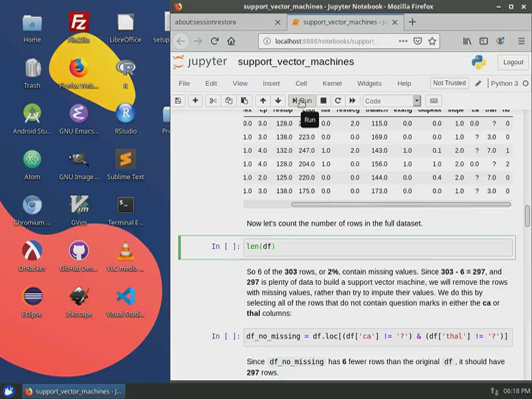532x399 pixels.
Task: Open the Visual Studio Code desktop icon
Action: (126, 303)
